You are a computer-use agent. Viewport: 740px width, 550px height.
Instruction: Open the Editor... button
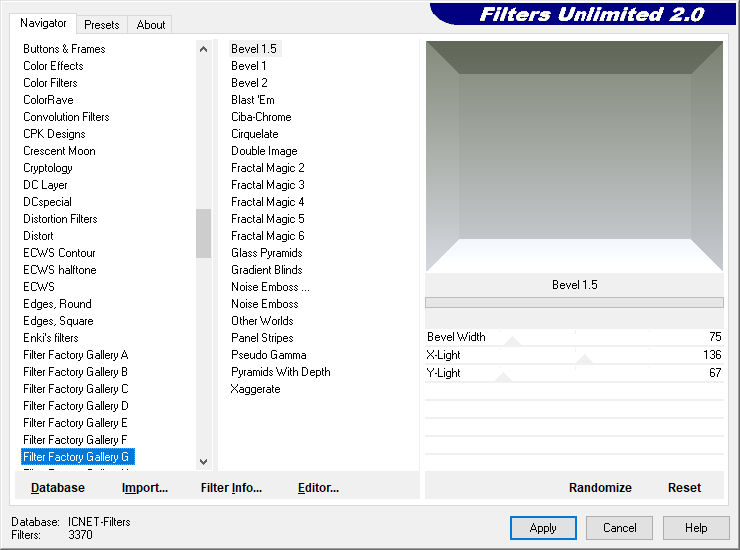(318, 488)
